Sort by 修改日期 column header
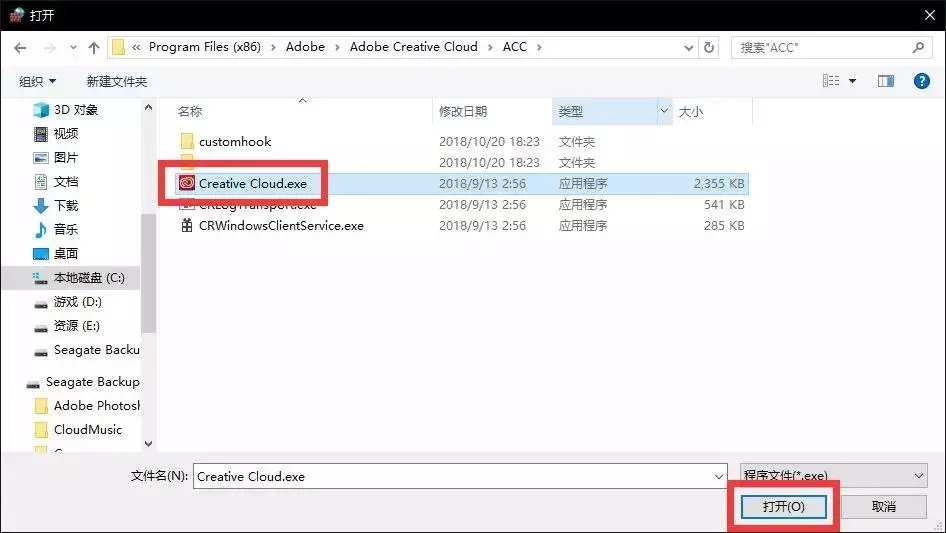The height and width of the screenshot is (533, 946). [463, 112]
